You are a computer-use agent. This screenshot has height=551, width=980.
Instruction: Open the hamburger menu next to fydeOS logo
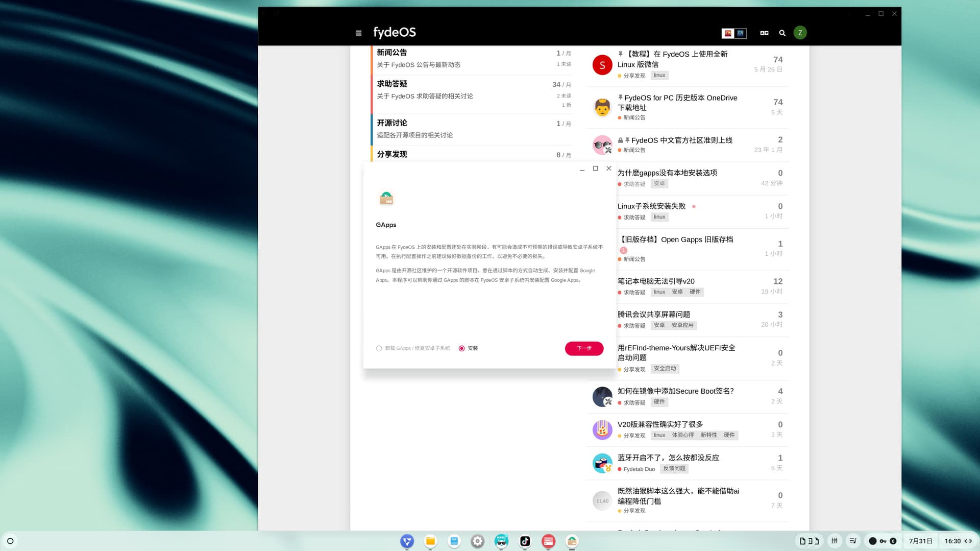tap(358, 33)
